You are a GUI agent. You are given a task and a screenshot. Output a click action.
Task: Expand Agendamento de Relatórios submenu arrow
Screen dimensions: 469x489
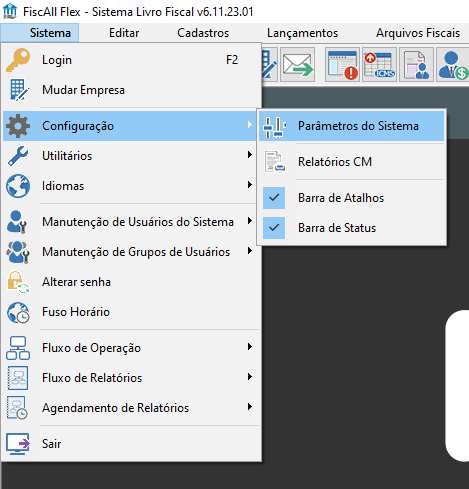click(250, 407)
